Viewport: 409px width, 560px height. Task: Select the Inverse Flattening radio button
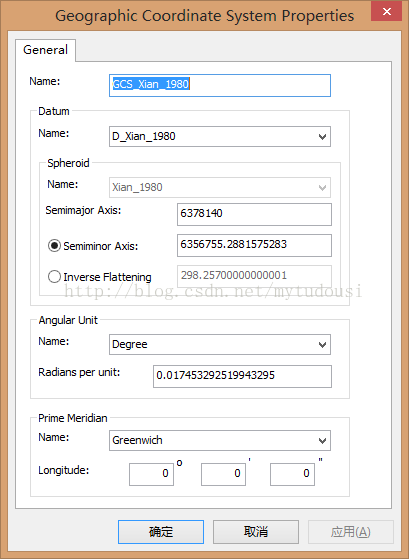coord(54,276)
